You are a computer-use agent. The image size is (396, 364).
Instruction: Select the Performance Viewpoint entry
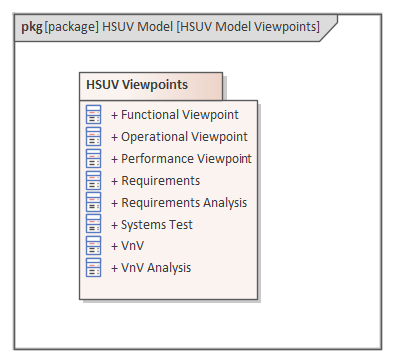coord(181,159)
